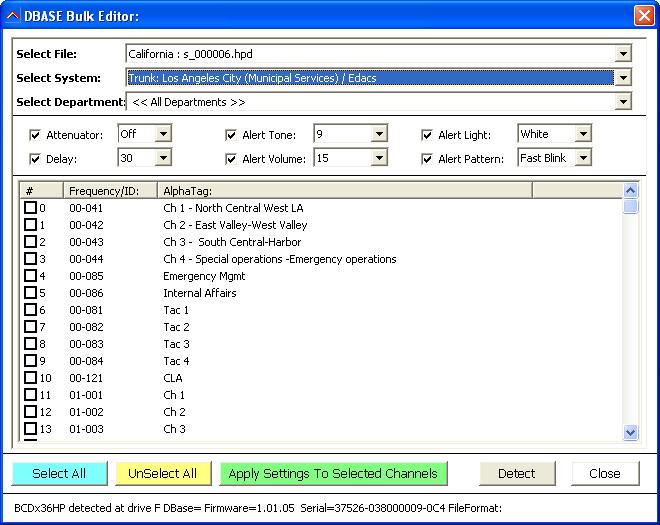Check channel 2 South Central-Harbor
The width and height of the screenshot is (660, 525).
[30, 242]
